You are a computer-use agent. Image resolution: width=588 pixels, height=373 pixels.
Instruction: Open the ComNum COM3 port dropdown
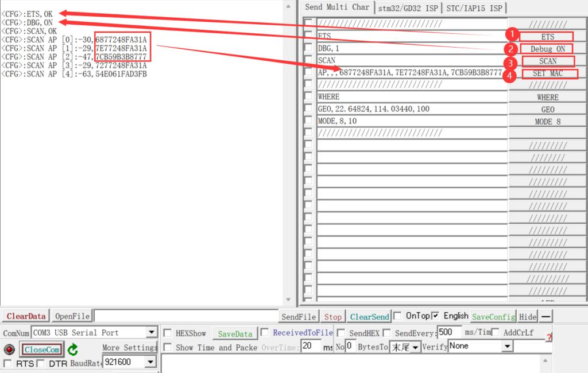[152, 333]
